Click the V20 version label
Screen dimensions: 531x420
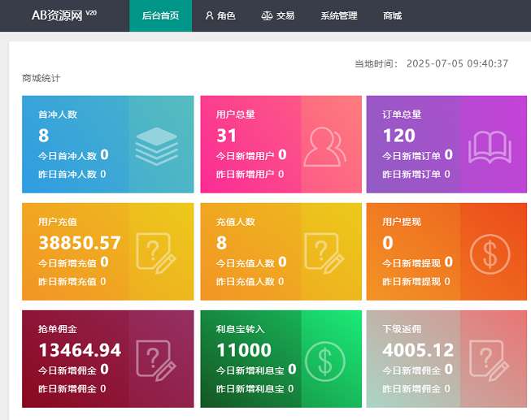pyautogui.click(x=91, y=13)
